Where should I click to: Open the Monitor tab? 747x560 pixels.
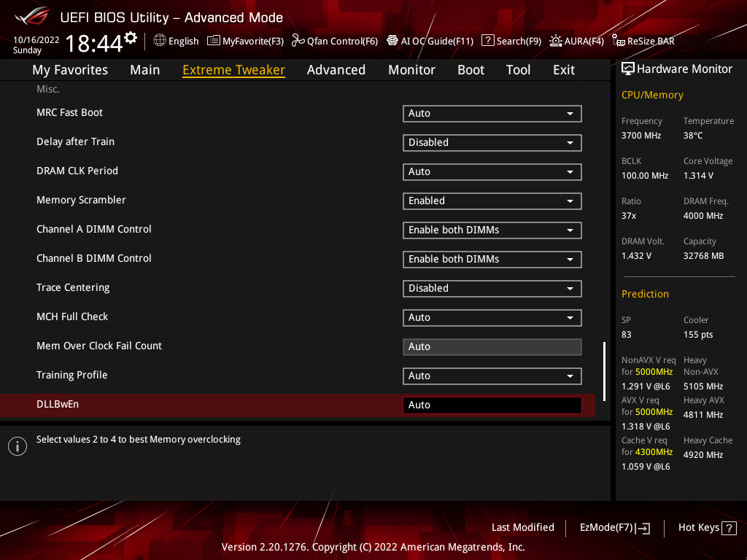point(411,69)
